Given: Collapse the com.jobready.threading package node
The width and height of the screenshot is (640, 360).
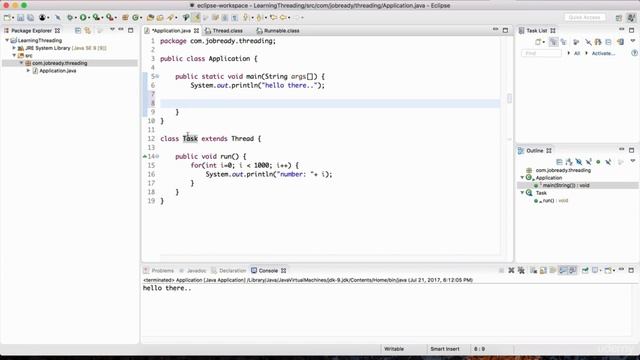Looking at the screenshot, I should click(21, 63).
